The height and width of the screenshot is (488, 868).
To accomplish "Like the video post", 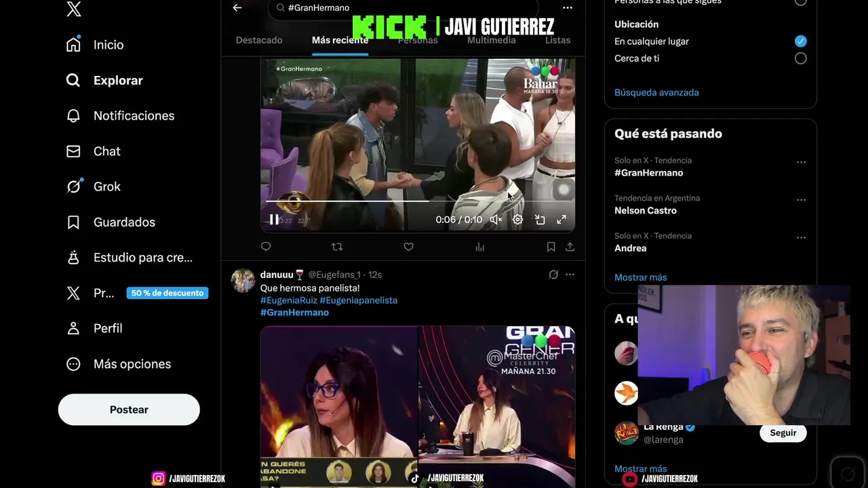I will point(408,247).
